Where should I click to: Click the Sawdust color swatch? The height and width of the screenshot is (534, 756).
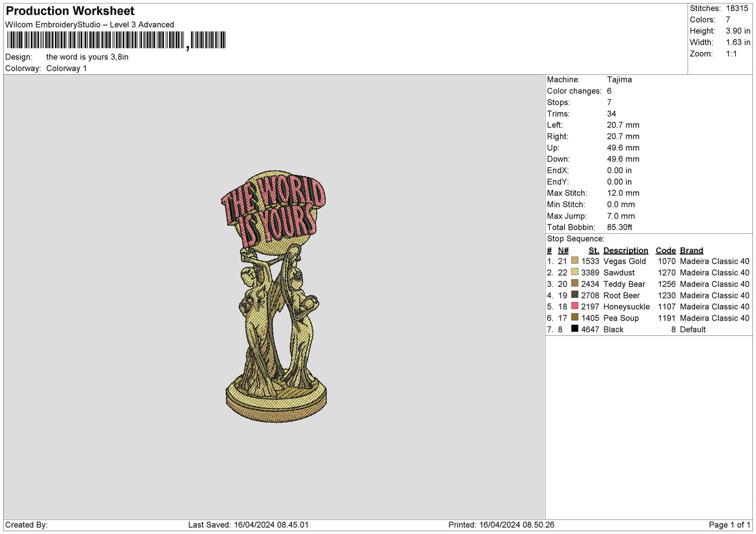(x=575, y=272)
